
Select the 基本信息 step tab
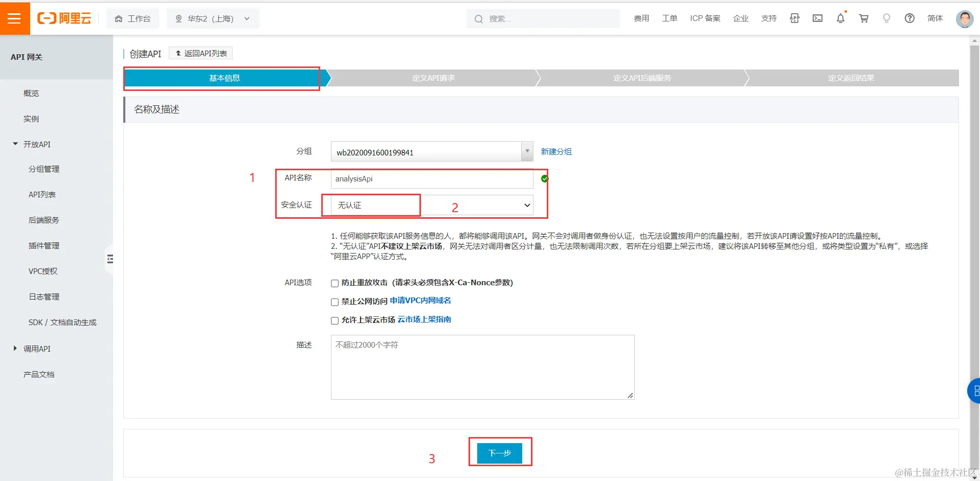225,78
